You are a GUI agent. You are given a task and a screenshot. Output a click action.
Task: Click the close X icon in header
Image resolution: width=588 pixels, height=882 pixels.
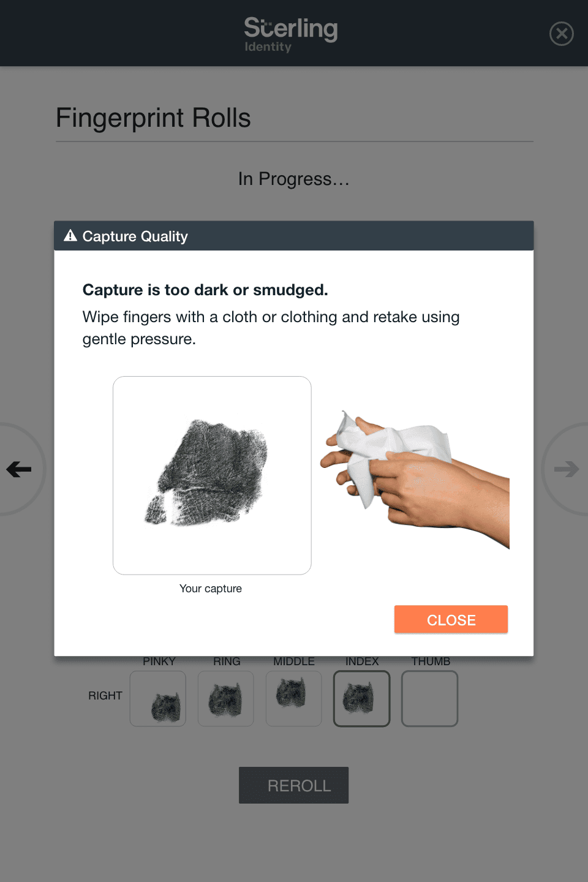(561, 34)
